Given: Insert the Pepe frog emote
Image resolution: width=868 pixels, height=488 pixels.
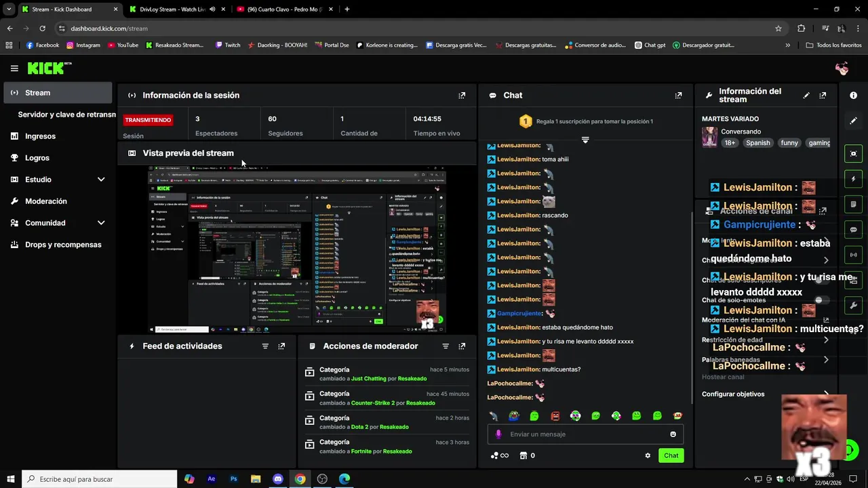Looking at the screenshot, I should click(514, 415).
